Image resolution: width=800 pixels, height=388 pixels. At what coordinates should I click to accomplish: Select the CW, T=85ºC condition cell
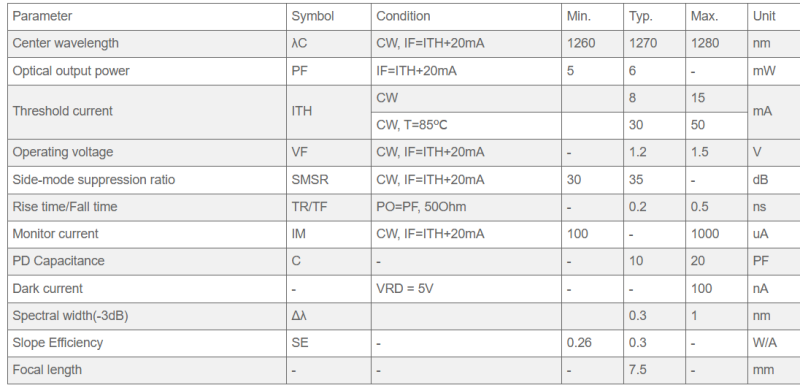point(466,126)
